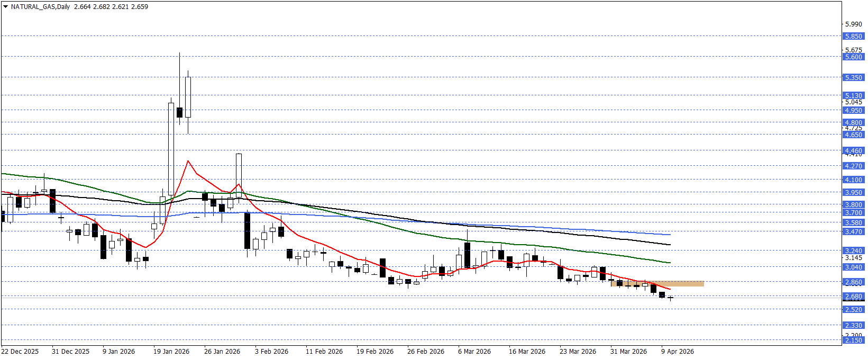Click the 3 Feb 2026 date label

point(271,352)
